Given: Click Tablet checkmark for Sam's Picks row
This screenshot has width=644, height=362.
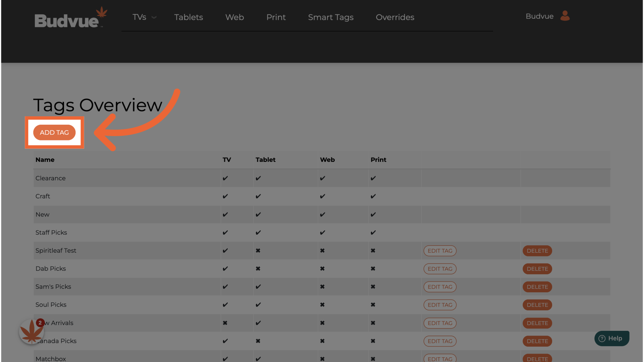Looking at the screenshot, I should pyautogui.click(x=258, y=287).
